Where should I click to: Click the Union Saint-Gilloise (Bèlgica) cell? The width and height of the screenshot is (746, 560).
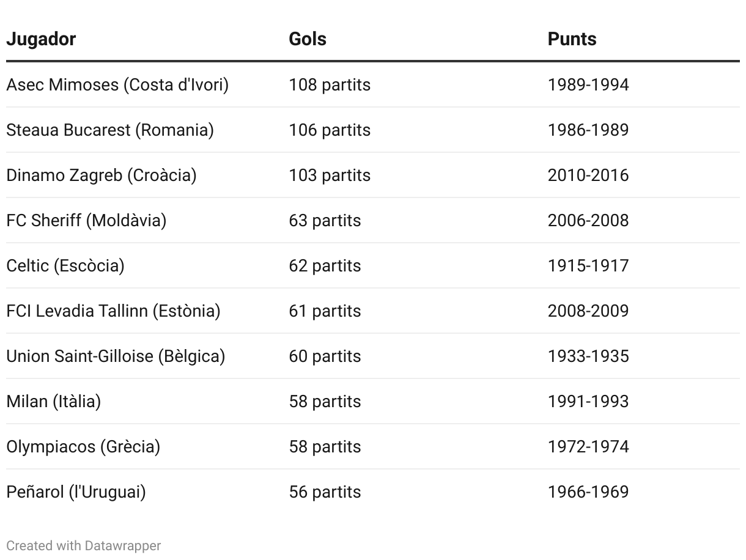click(116, 356)
